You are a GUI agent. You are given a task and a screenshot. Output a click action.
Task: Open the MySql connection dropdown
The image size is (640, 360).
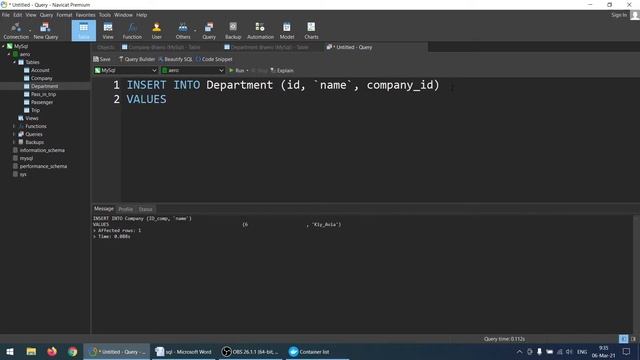[x=126, y=71]
